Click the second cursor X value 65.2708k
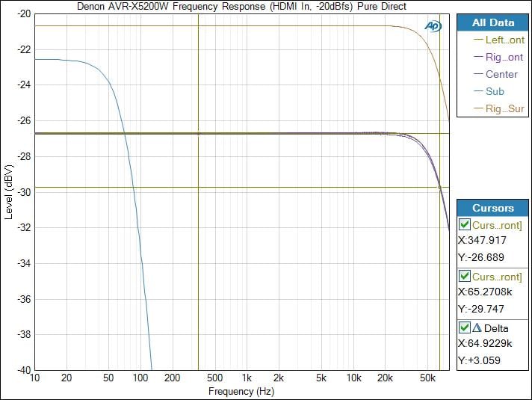 pos(485,292)
